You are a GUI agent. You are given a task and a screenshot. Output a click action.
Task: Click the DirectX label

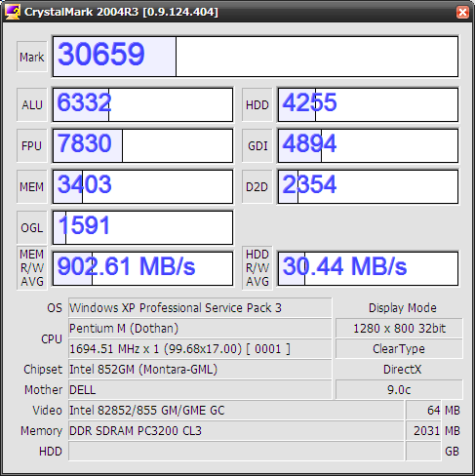pos(402,370)
